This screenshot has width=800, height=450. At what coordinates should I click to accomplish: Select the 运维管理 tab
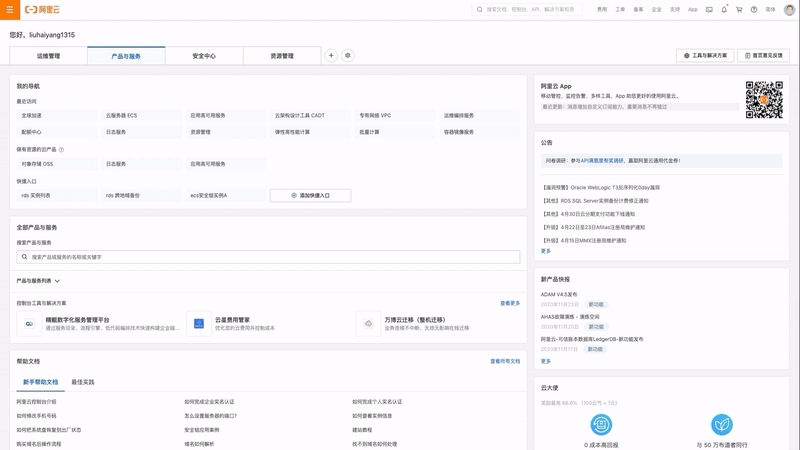48,56
